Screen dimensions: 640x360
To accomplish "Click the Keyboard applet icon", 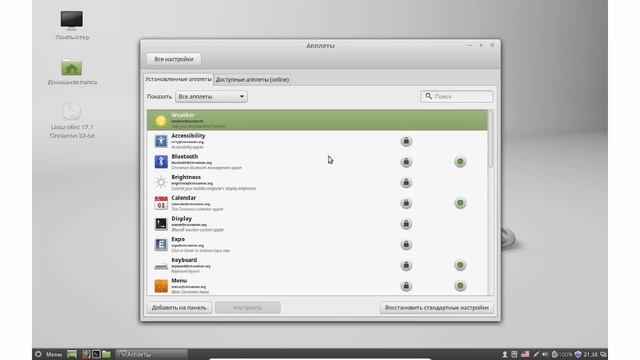I will 161,266.
